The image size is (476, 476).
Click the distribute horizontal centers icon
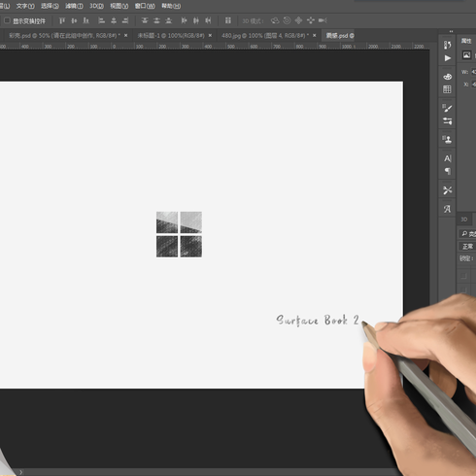(196, 20)
